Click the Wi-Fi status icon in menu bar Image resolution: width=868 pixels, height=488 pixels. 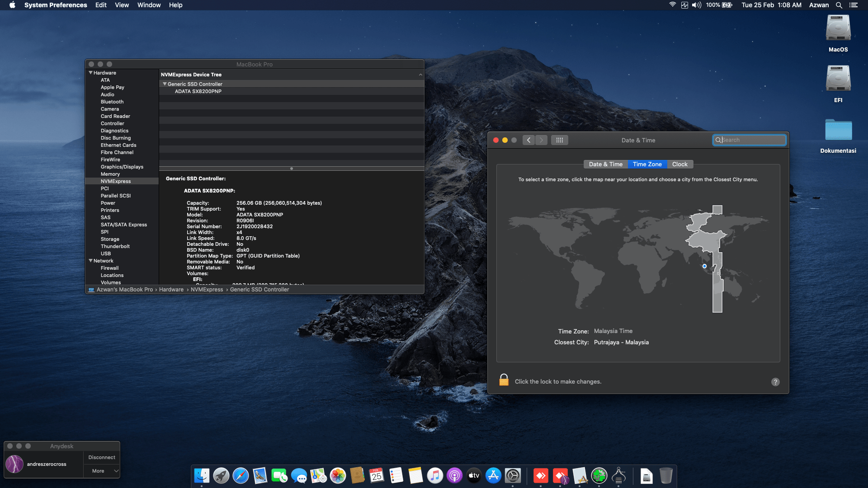673,5
